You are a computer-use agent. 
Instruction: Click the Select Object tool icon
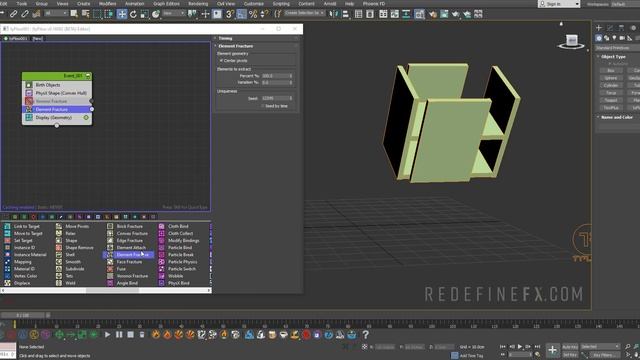coord(74,14)
